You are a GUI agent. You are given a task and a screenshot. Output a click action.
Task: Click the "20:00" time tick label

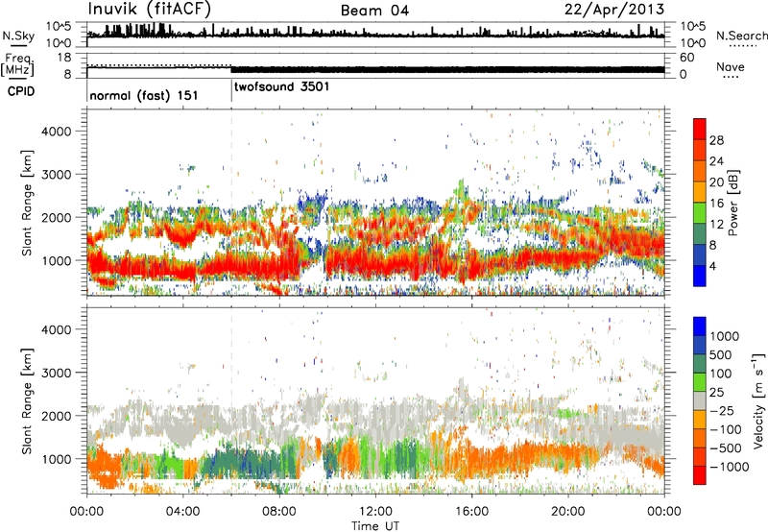567,512
